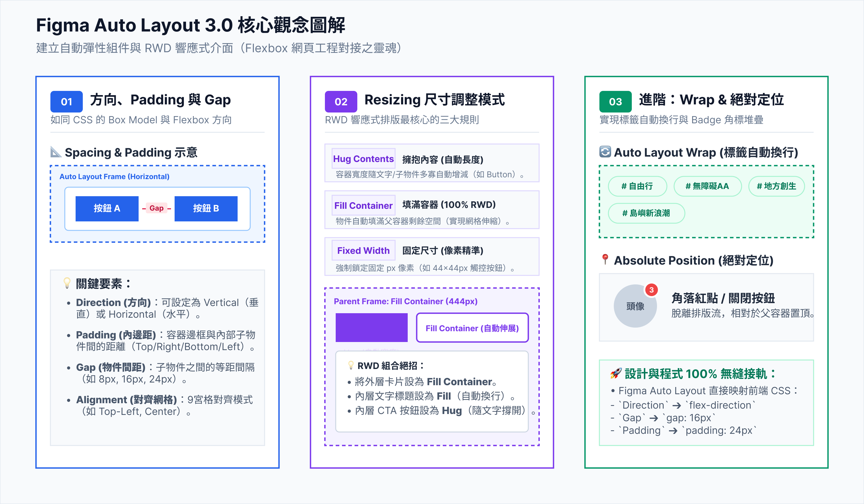
Task: Click the Fixed Width label chip
Action: [x=363, y=250]
